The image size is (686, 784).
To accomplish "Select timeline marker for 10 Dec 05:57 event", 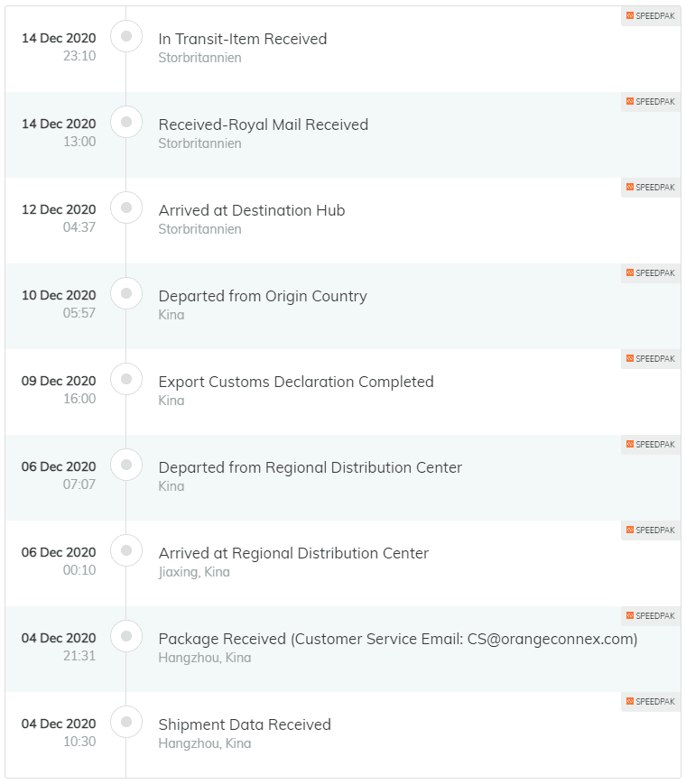I will tap(126, 293).
